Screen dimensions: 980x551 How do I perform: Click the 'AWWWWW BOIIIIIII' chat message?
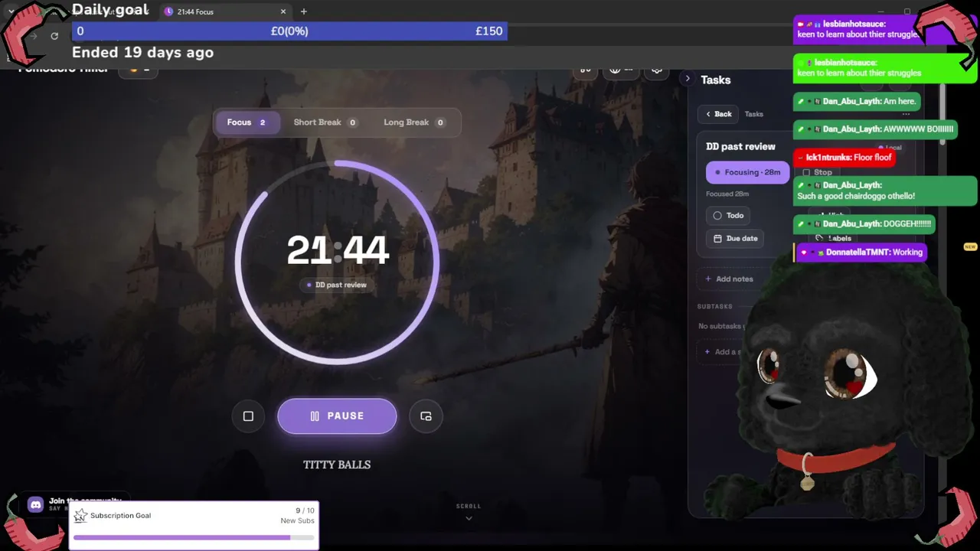coord(875,129)
